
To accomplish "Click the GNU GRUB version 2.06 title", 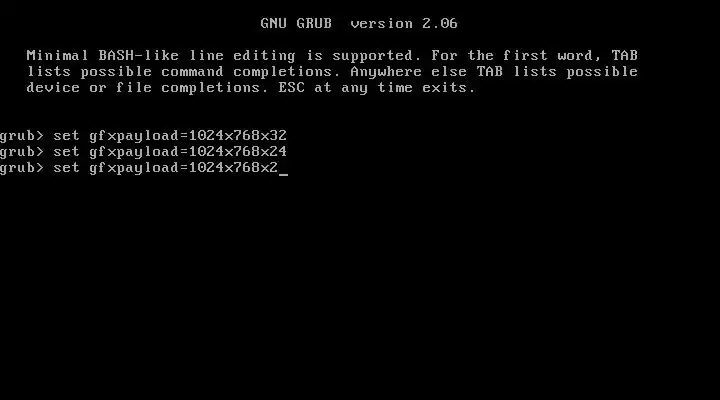I will pyautogui.click(x=359, y=23).
